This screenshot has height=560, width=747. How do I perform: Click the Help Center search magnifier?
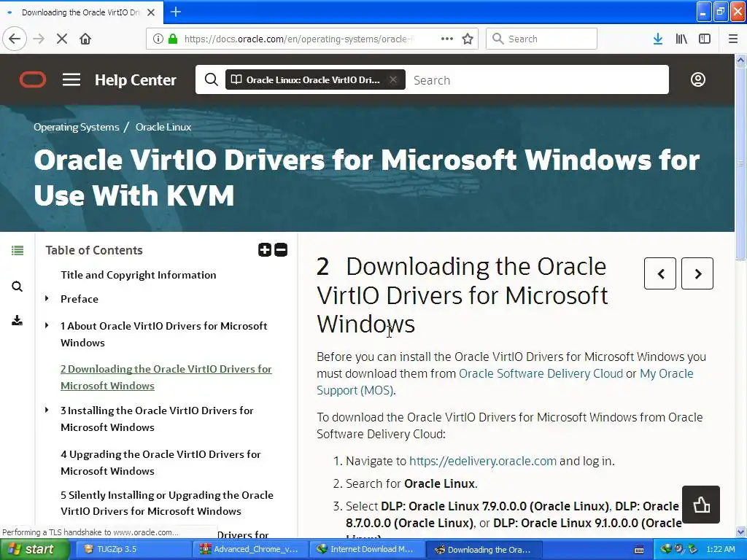[x=211, y=79]
